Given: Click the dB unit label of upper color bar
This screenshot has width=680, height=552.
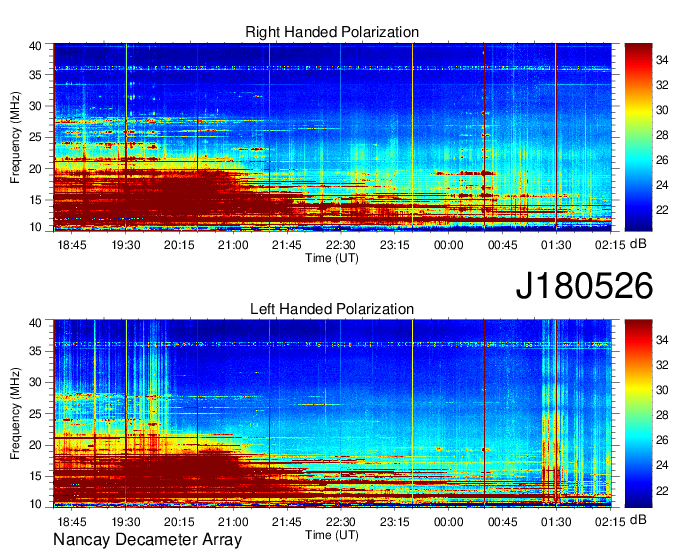Looking at the screenshot, I should (x=638, y=244).
